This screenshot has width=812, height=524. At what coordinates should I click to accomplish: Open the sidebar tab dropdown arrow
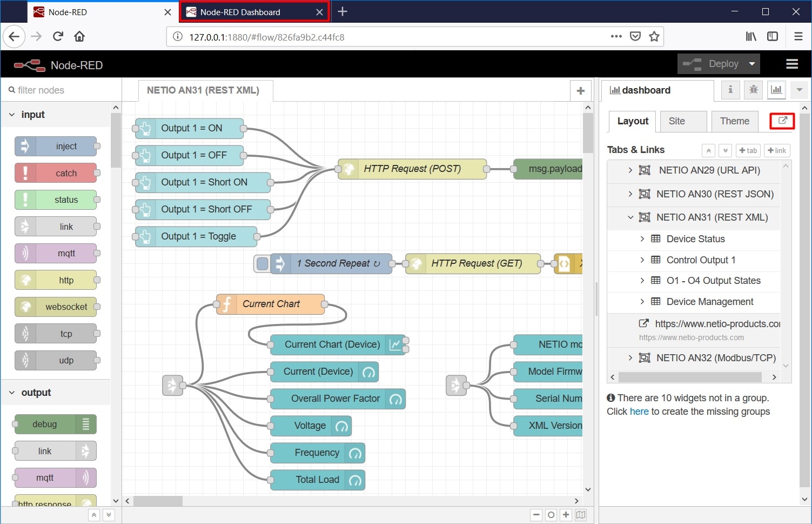[799, 90]
